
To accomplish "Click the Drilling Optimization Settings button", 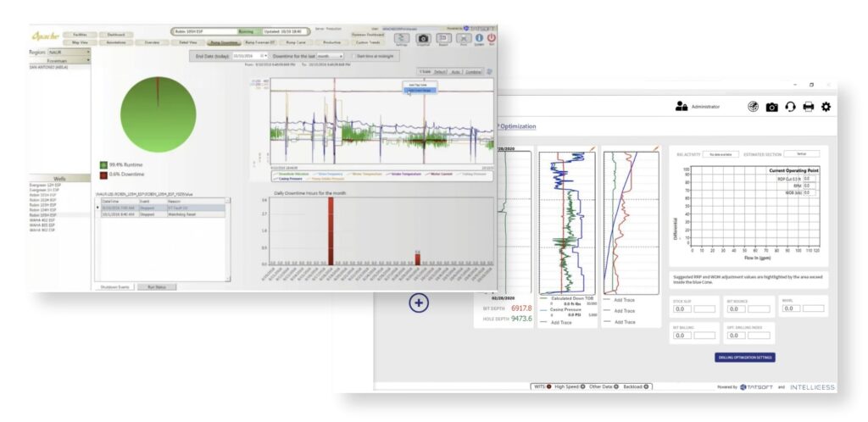I will click(x=744, y=357).
